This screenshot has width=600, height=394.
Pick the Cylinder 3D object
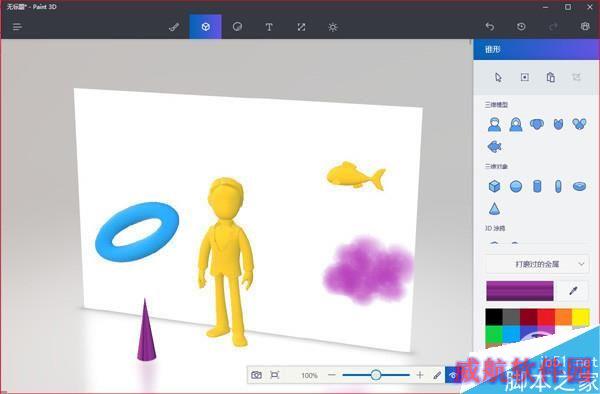tap(537, 186)
